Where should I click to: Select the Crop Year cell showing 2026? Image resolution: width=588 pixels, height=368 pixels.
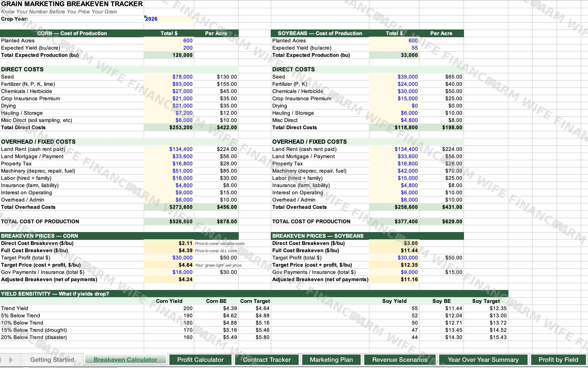[169, 19]
